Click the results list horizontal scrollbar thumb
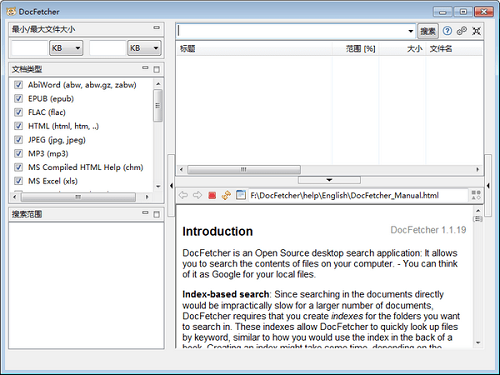 244,170
